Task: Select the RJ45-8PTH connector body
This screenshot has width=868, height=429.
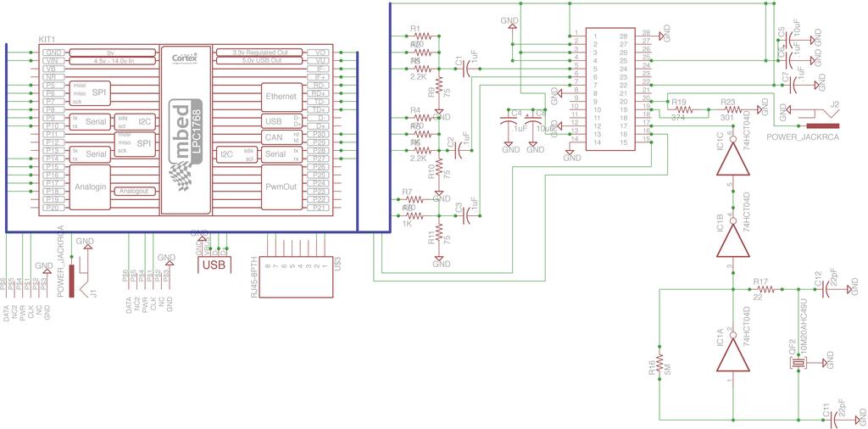Action: click(296, 278)
